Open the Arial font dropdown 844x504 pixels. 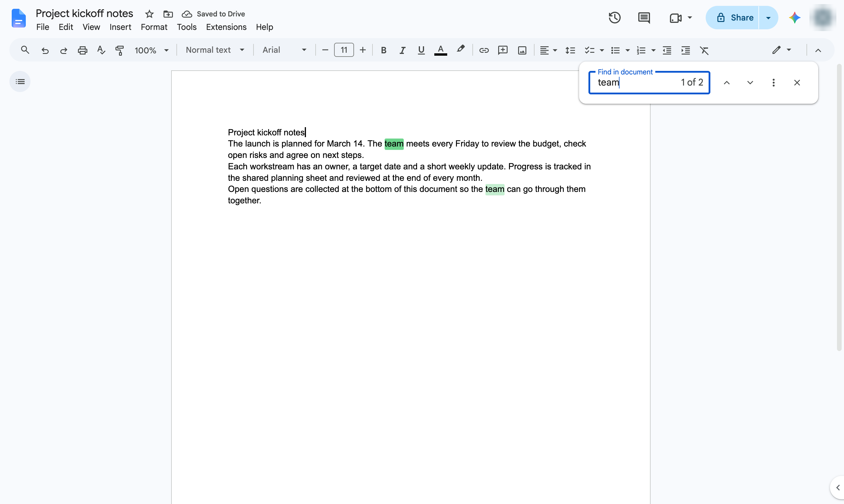tap(284, 50)
